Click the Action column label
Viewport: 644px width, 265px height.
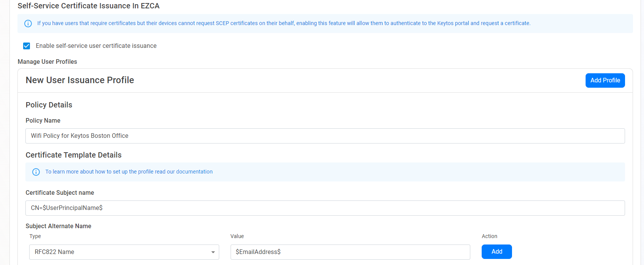489,236
